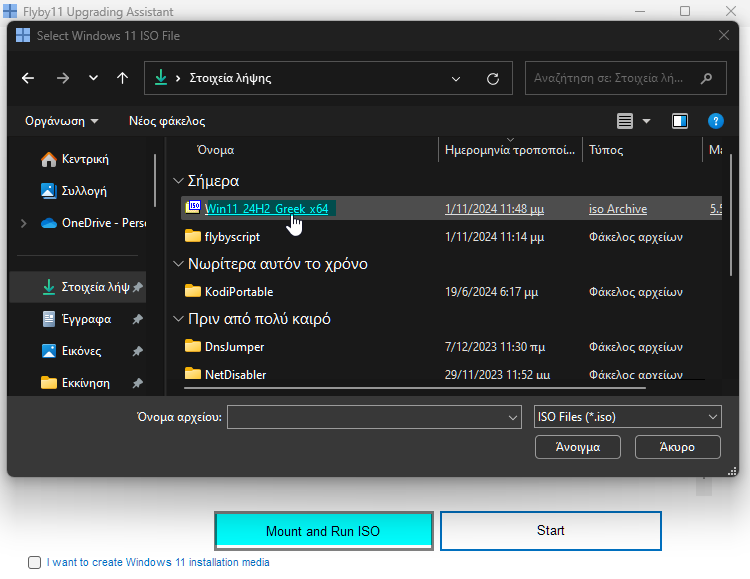Viewport: 750px width, 579px height.
Task: Click the iso Archive type cell
Action: [618, 209]
